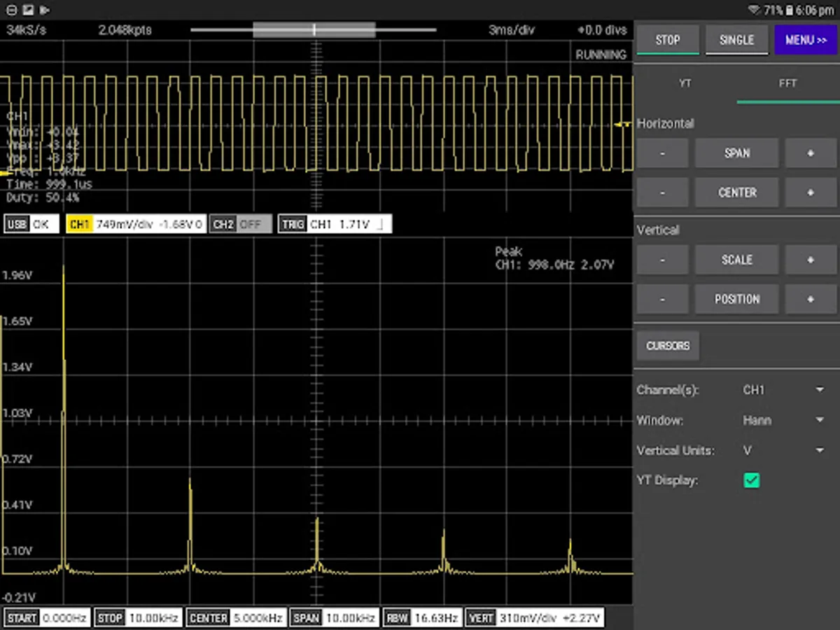Expand the Channel(s) dropdown
The width and height of the screenshot is (840, 630).
(783, 390)
